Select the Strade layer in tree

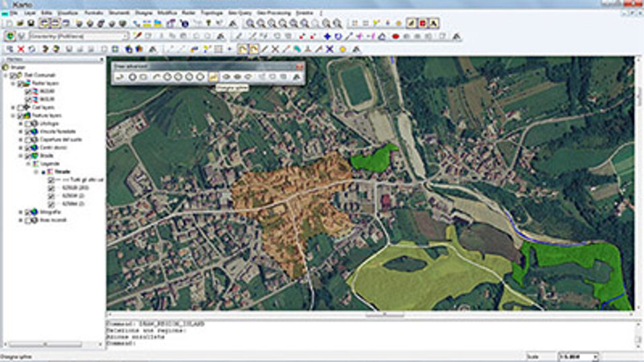(46, 155)
